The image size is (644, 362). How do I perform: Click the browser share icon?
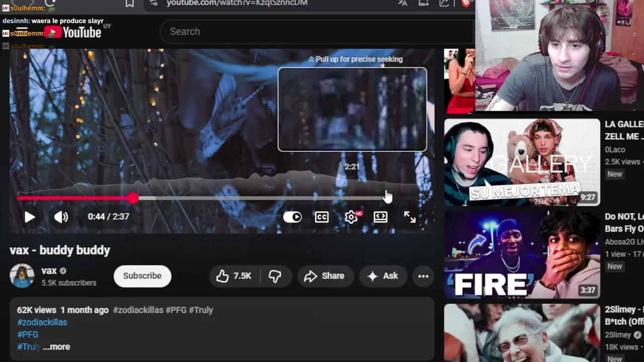(x=444, y=3)
